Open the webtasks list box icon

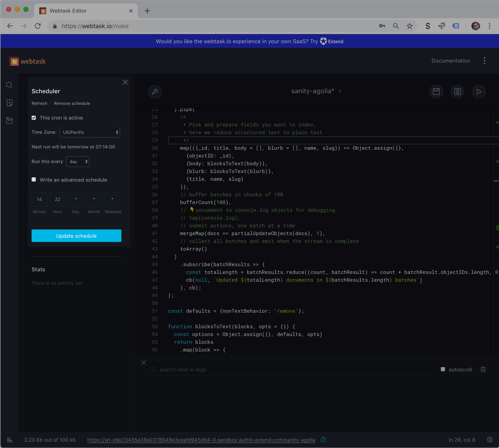tap(9, 121)
